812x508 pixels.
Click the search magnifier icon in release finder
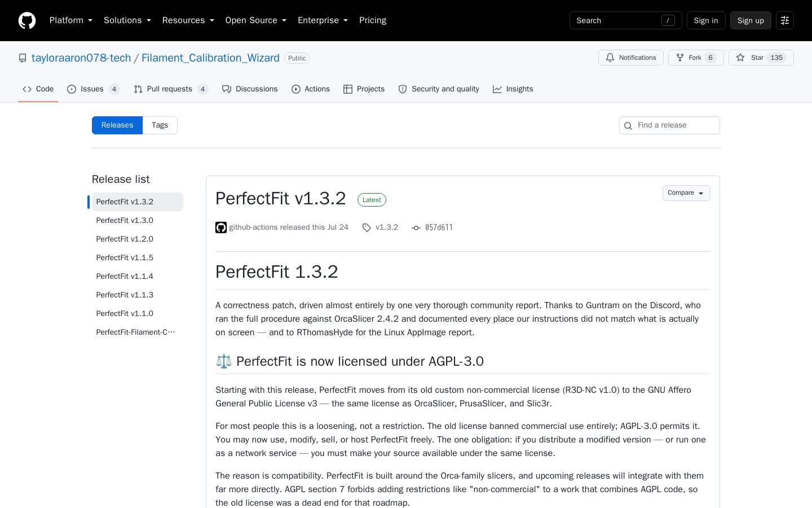(x=628, y=125)
